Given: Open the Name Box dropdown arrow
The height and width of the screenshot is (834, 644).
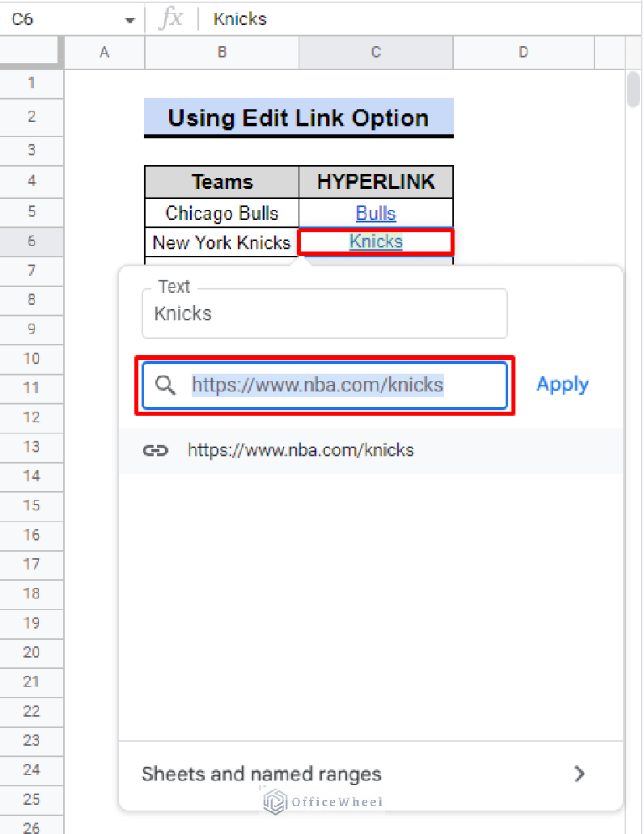Looking at the screenshot, I should pyautogui.click(x=129, y=18).
